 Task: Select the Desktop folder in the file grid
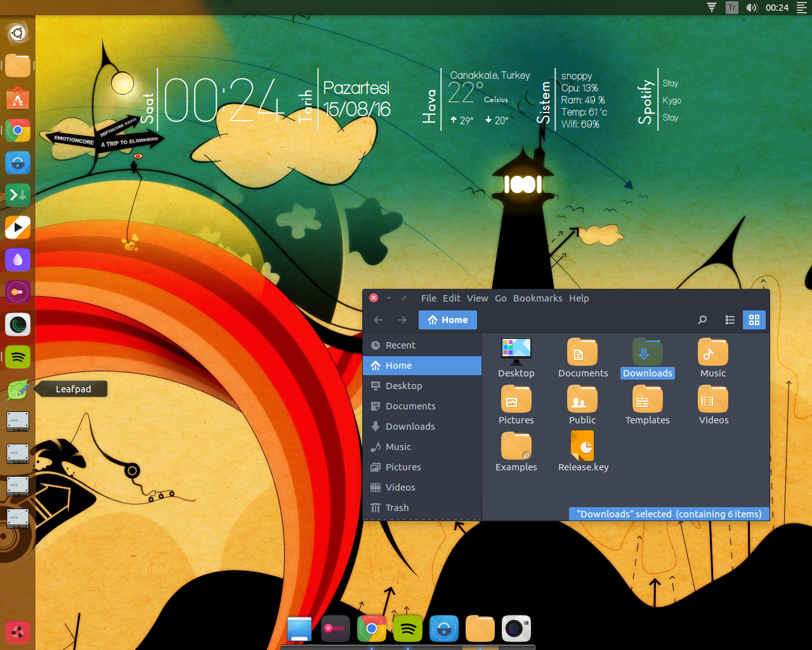coord(516,359)
